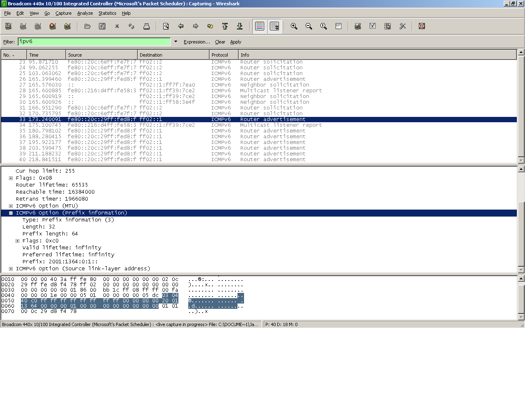This screenshot has height=420, width=525.
Task: Open preferences with the tools icon
Action: coord(402,26)
